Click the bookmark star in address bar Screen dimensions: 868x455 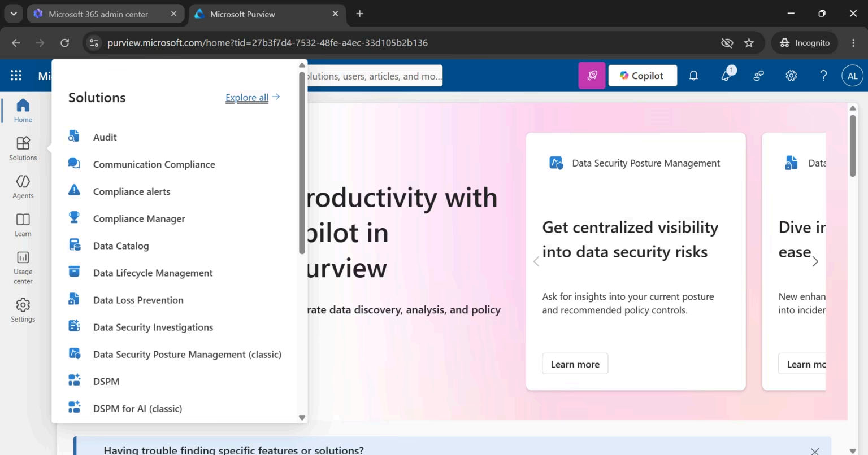pyautogui.click(x=749, y=43)
